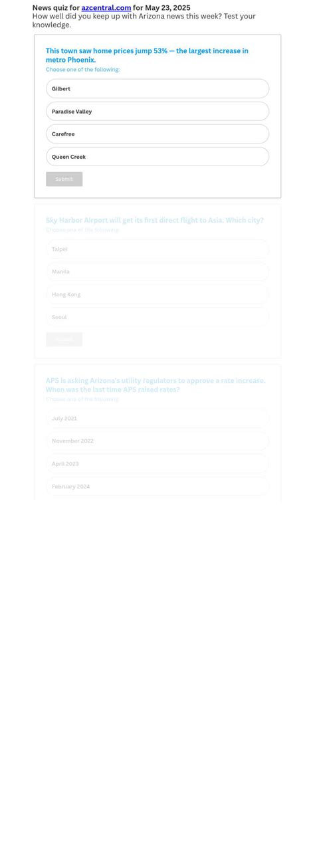Select Taipei for the Sky Harbor question
Image resolution: width=315 pixels, height=868 pixels.
pos(157,249)
